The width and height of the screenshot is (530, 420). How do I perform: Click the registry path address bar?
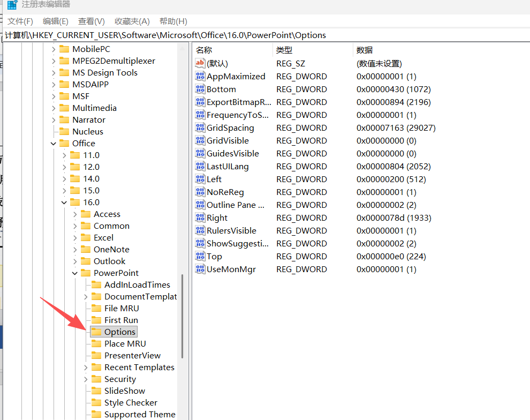(x=267, y=35)
